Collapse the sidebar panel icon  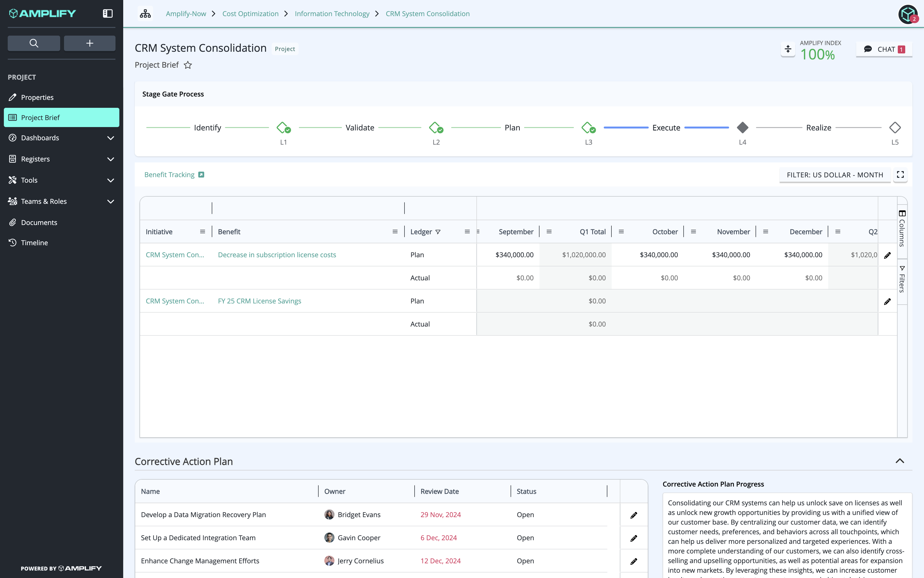[108, 13]
